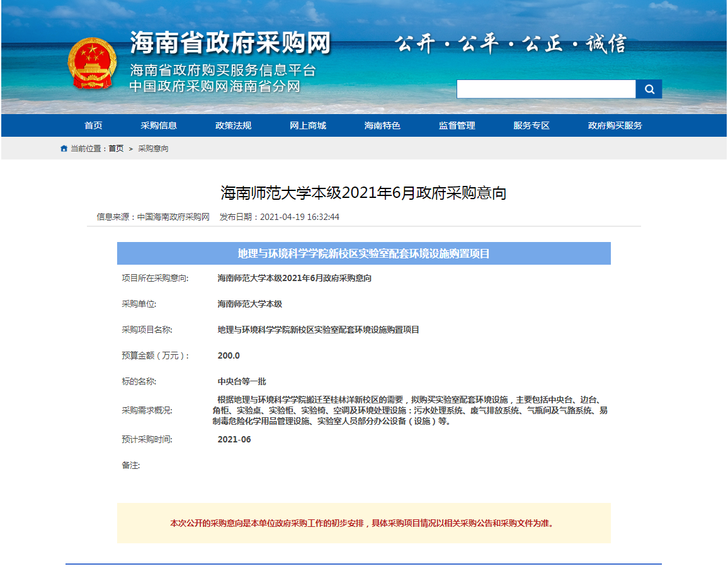Open the 监督管理 navigation menu
This screenshot has width=728, height=571.
pyautogui.click(x=457, y=125)
